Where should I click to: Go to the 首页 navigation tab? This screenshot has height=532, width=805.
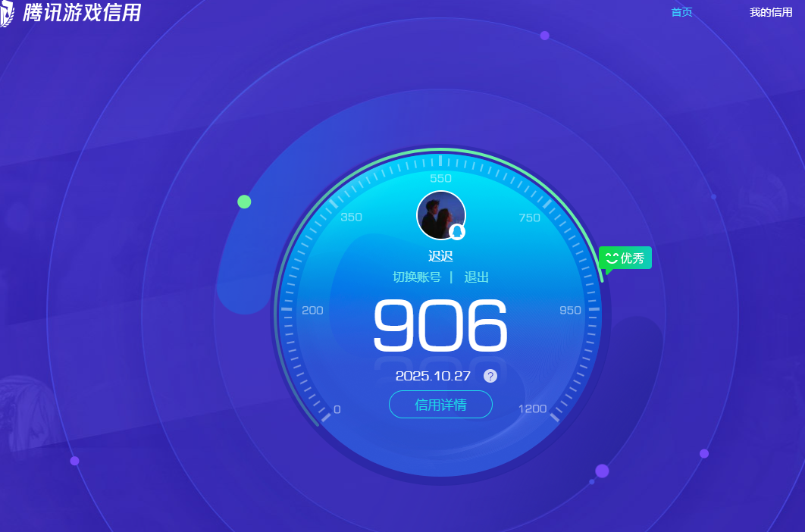[x=681, y=12]
